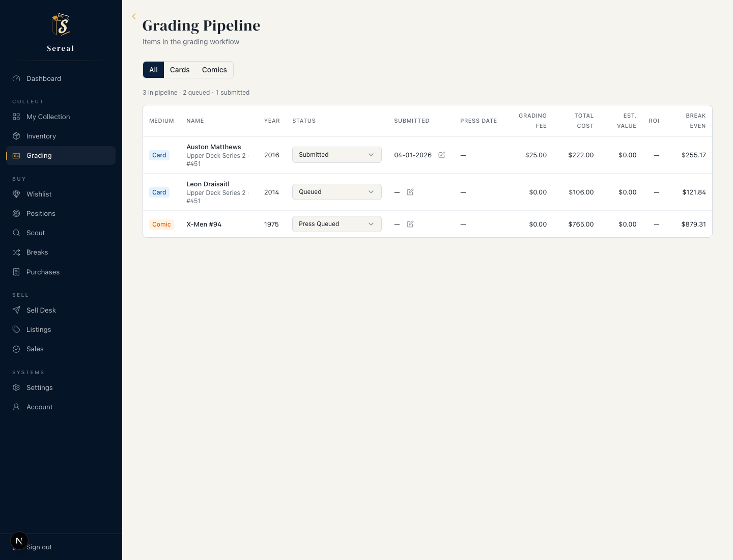Click the Card badge for Auston Matthews
The height and width of the screenshot is (560, 733).
159,155
